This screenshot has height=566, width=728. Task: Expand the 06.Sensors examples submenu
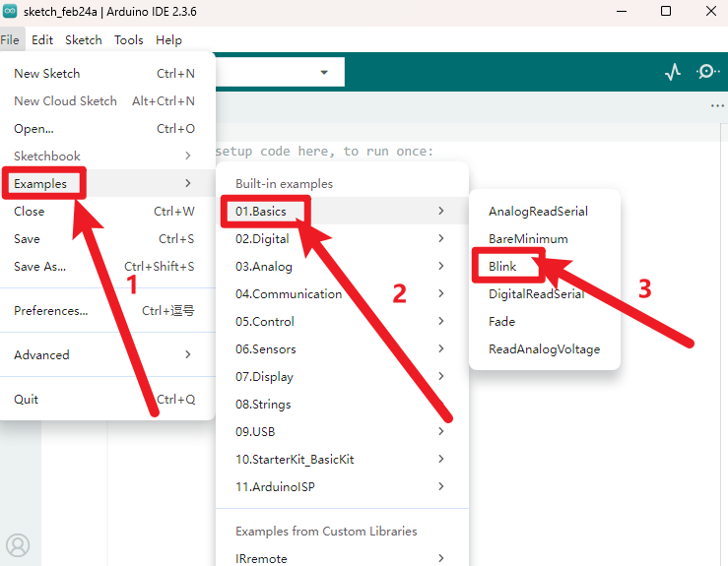coord(342,348)
